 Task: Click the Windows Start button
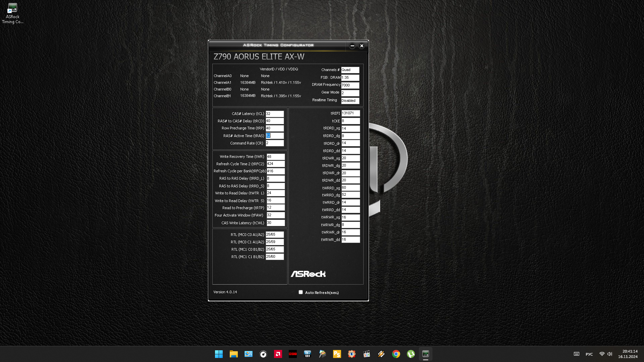point(219,354)
